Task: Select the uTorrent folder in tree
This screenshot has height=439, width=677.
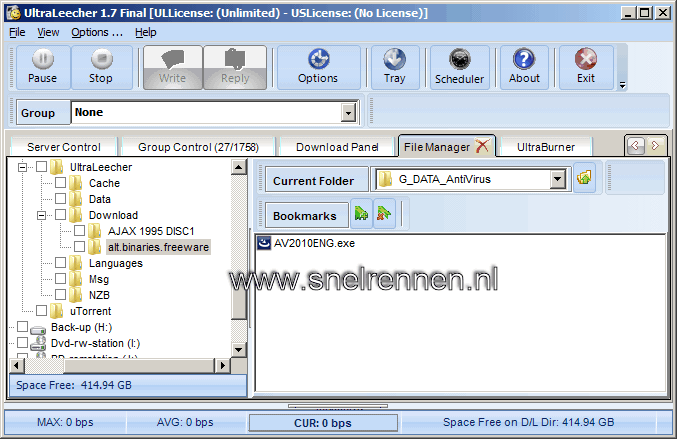Action: (91, 311)
